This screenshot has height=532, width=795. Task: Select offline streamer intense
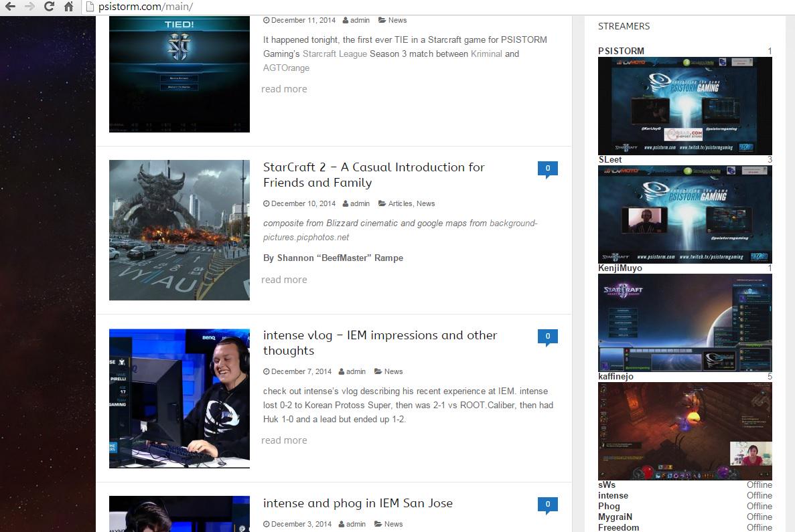(613, 495)
